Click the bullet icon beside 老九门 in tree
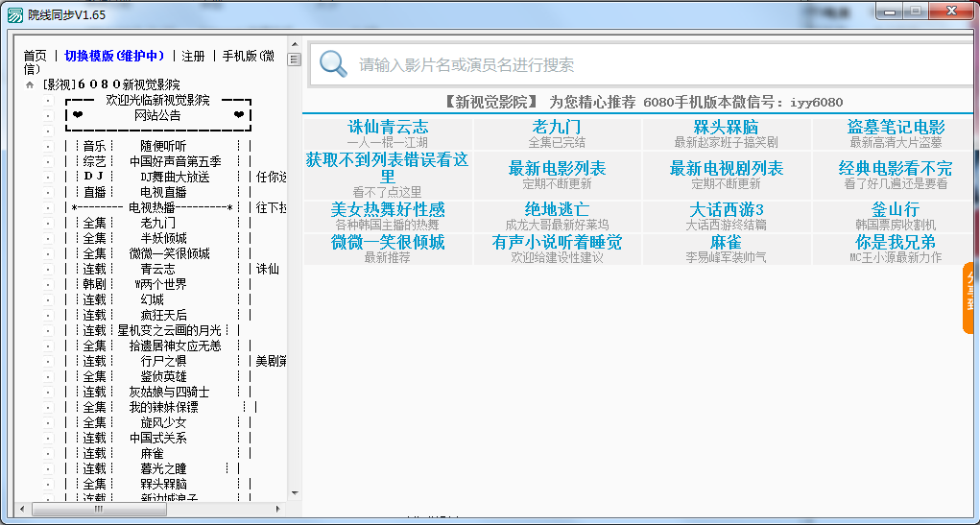The height and width of the screenshot is (525, 980). [x=48, y=223]
